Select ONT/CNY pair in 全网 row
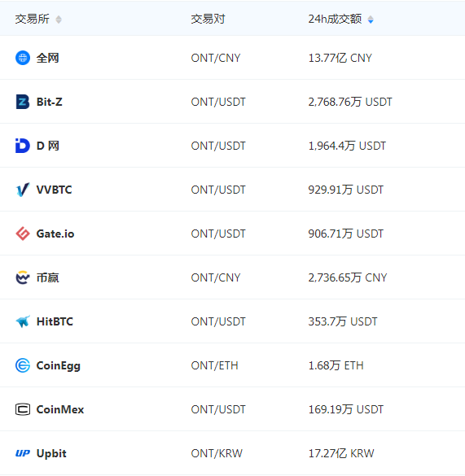The width and height of the screenshot is (465, 476). pyautogui.click(x=216, y=58)
